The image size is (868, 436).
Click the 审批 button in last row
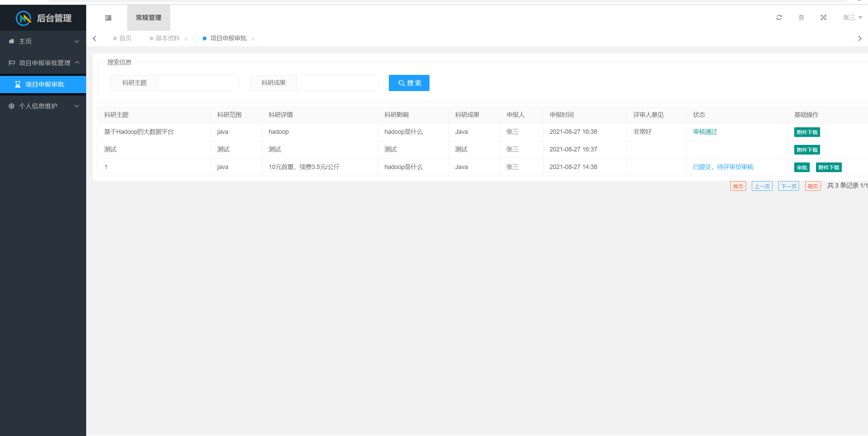pyautogui.click(x=801, y=167)
